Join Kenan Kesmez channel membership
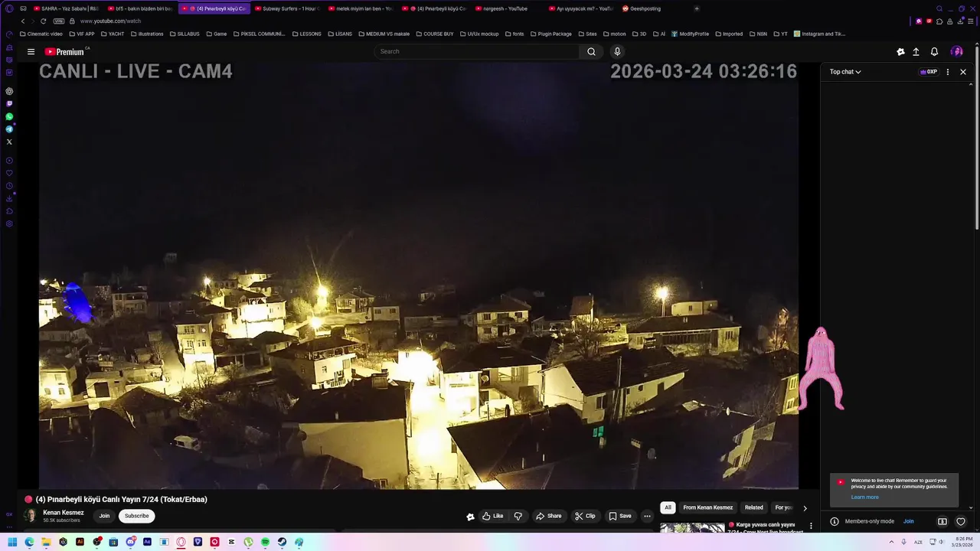 pyautogui.click(x=104, y=516)
